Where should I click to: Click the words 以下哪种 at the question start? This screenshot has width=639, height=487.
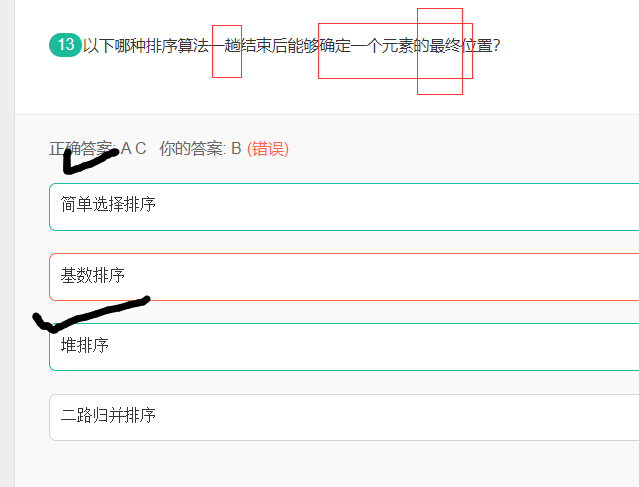pyautogui.click(x=115, y=46)
